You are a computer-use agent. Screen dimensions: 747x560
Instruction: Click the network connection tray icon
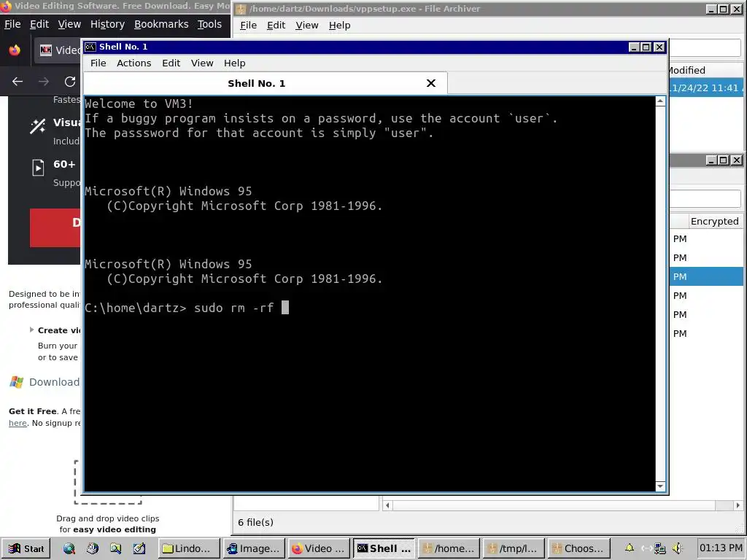[x=659, y=548]
